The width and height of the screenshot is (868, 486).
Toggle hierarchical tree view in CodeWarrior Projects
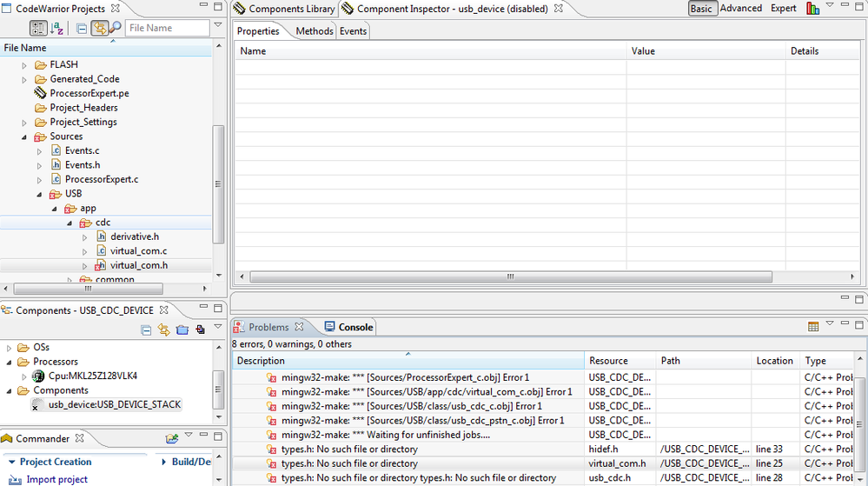[38, 28]
